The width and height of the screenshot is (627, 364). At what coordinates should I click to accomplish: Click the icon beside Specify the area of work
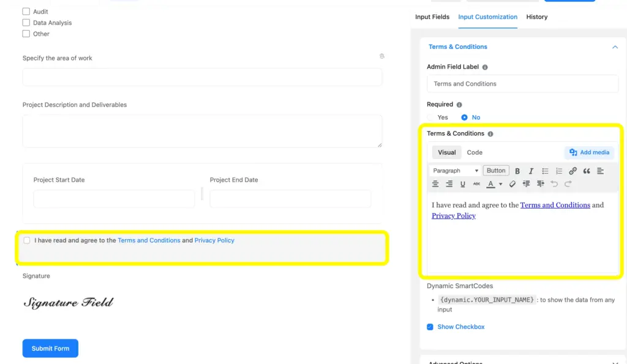pos(382,56)
